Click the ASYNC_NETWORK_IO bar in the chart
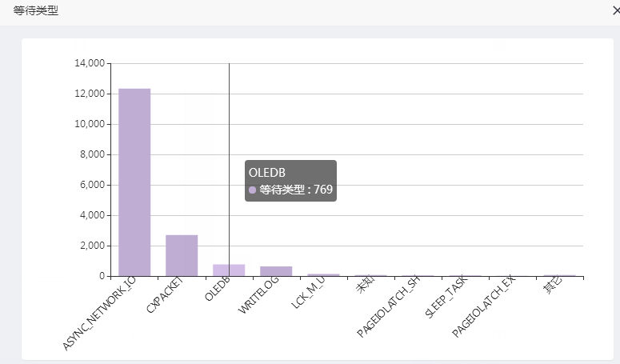This screenshot has width=620, height=364. tap(134, 182)
